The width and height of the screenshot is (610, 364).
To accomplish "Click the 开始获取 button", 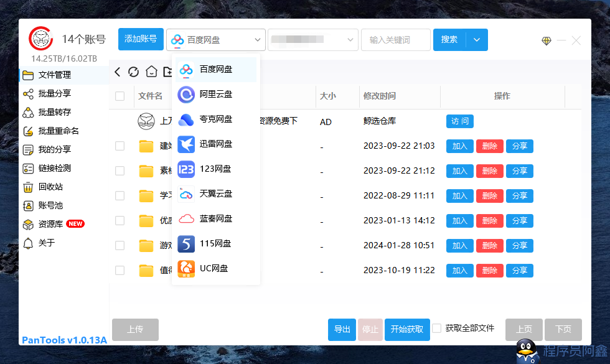I will pyautogui.click(x=407, y=329).
